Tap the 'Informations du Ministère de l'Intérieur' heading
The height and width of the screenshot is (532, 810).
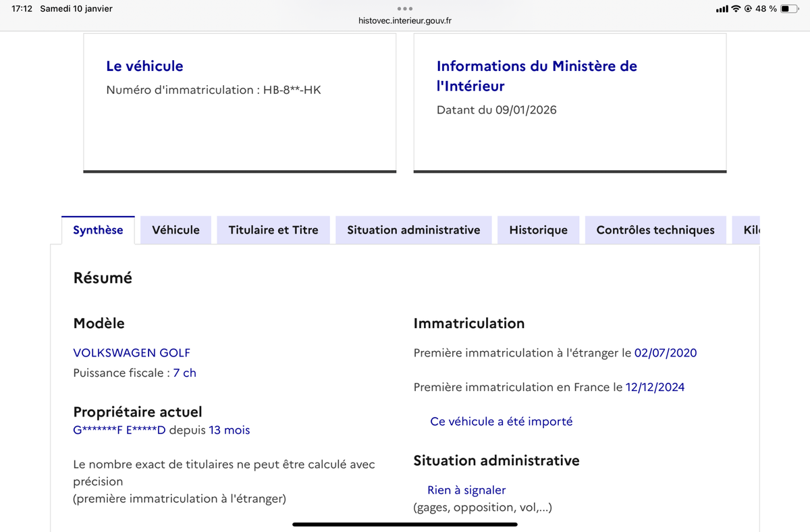click(537, 76)
